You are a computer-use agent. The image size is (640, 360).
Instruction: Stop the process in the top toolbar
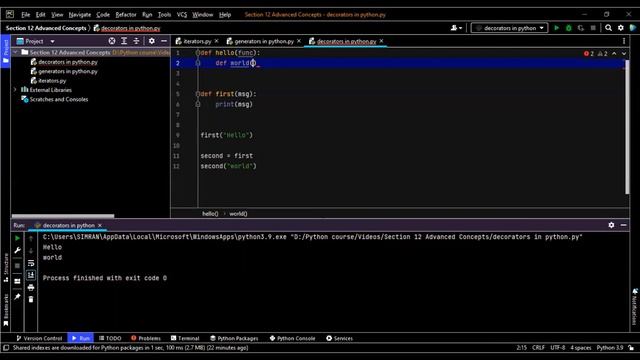(593, 28)
